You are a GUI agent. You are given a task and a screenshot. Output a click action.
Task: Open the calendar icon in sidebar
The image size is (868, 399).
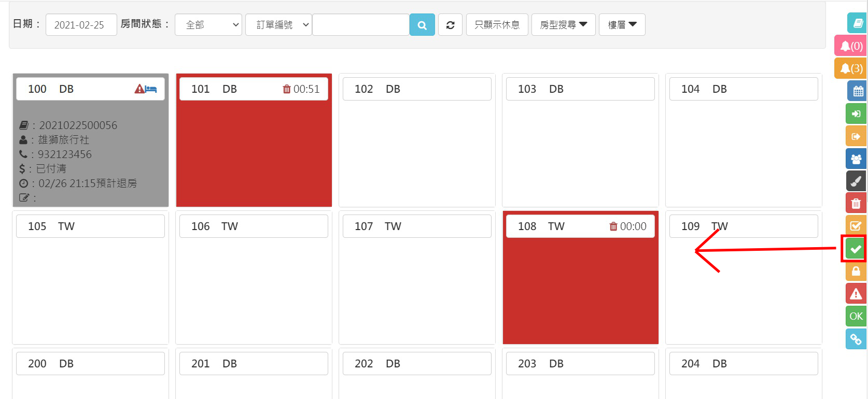pos(857,91)
